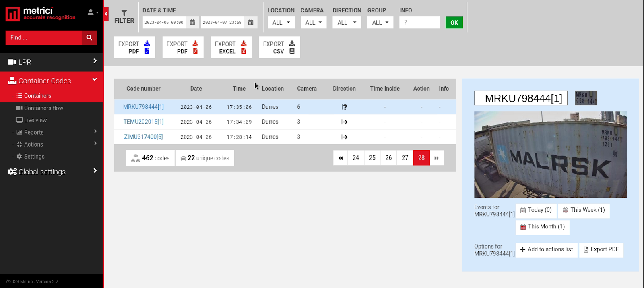Expand the LPR menu section
The image size is (644, 288).
pos(52,62)
